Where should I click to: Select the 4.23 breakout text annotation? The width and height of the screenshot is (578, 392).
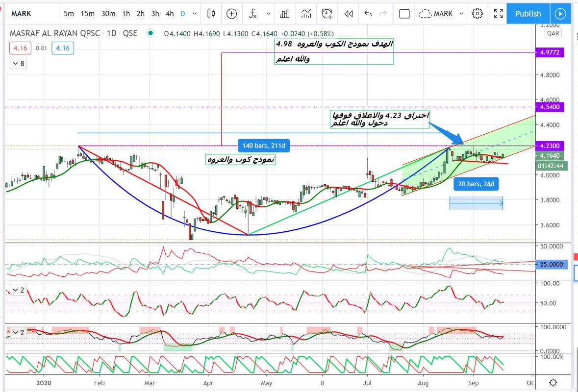(x=379, y=120)
